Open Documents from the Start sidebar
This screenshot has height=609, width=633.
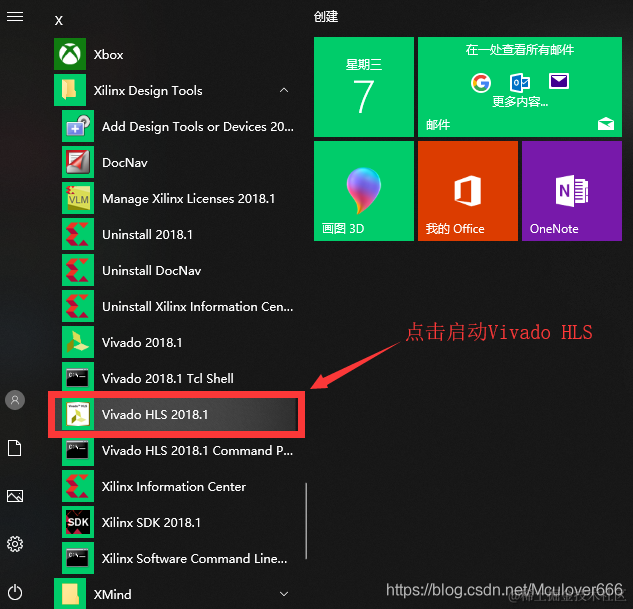[15, 448]
